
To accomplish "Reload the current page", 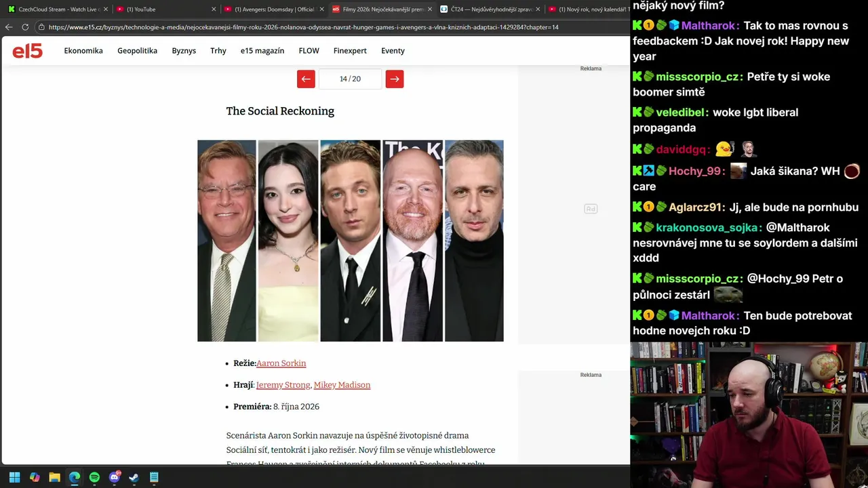I will coord(25,27).
